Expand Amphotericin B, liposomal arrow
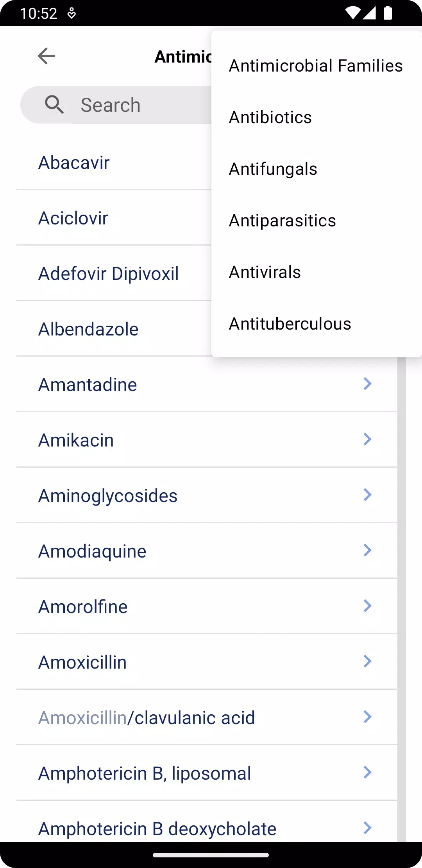This screenshot has width=422, height=868. (367, 772)
